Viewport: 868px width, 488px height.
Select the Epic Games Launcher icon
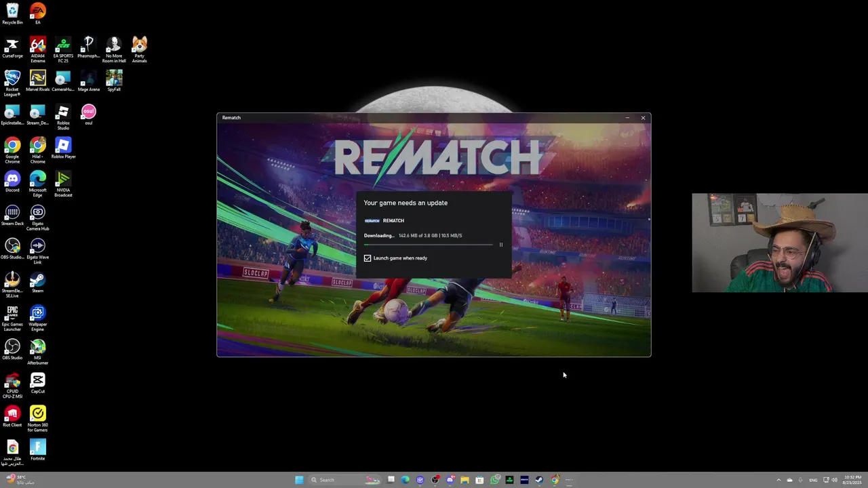pos(12,318)
